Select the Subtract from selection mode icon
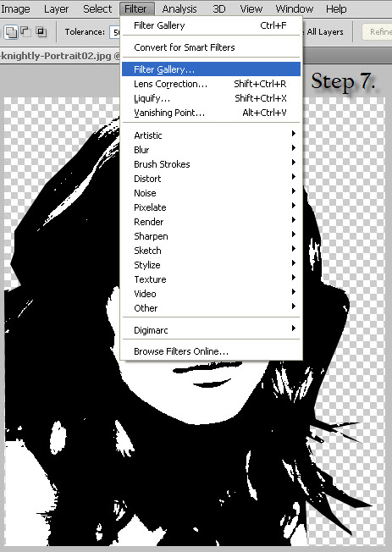 tap(25, 32)
